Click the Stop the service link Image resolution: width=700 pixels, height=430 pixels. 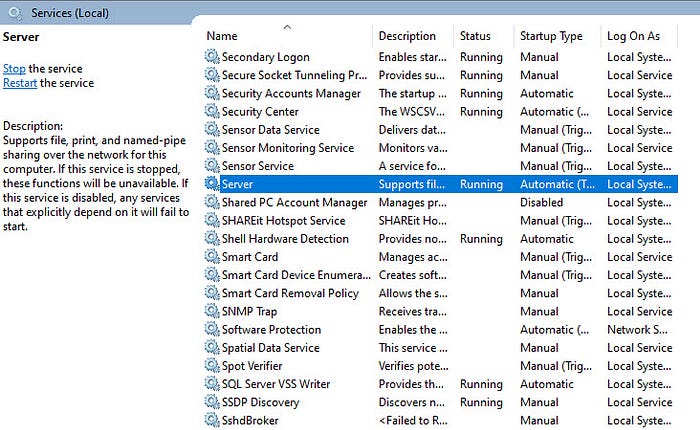click(x=14, y=69)
